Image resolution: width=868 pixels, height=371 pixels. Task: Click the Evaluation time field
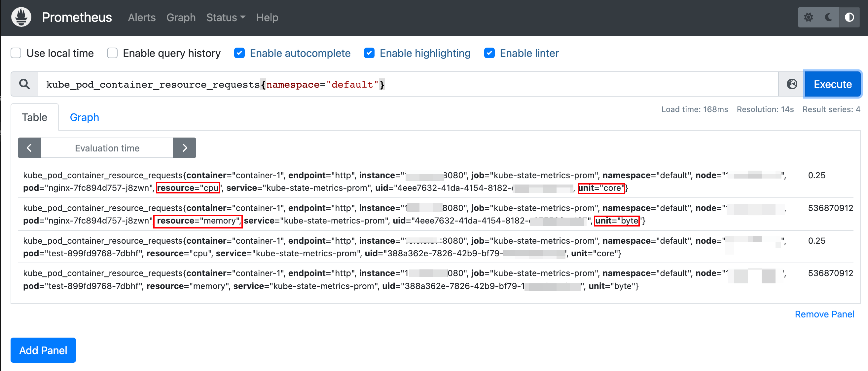pyautogui.click(x=107, y=148)
